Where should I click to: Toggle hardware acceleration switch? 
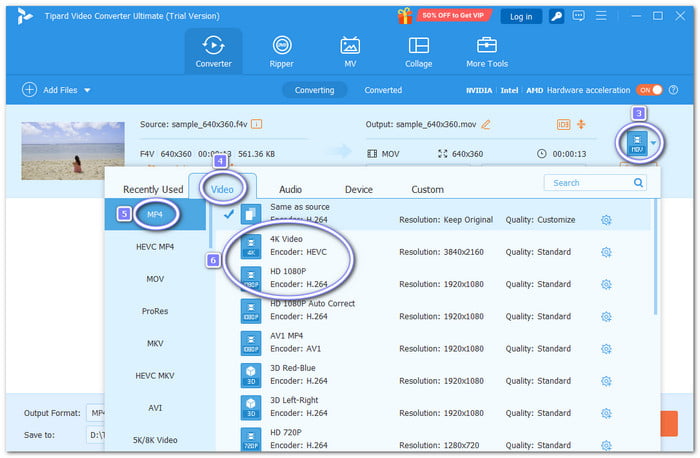pos(650,90)
